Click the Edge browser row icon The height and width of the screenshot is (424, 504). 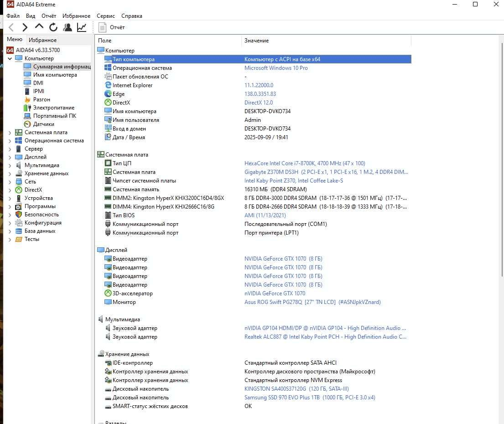pyautogui.click(x=108, y=94)
